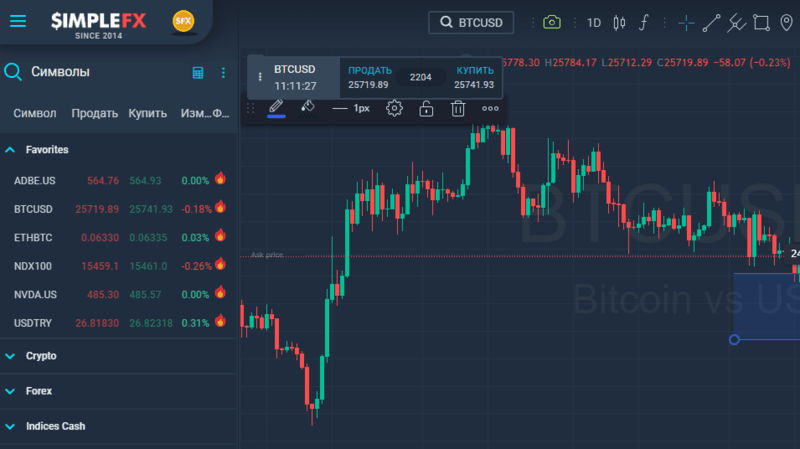Image resolution: width=800 pixels, height=449 pixels.
Task: Select the NVDA.US symbol row
Action: click(x=118, y=295)
